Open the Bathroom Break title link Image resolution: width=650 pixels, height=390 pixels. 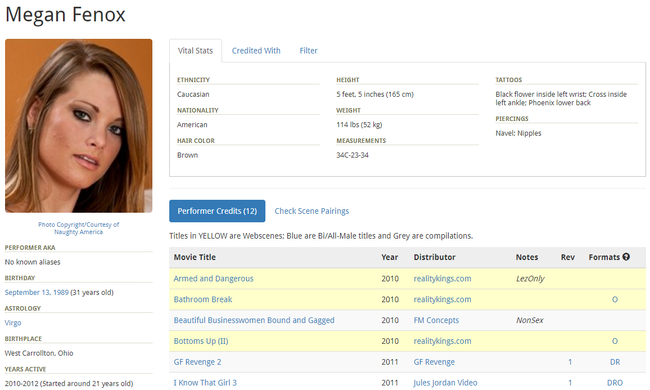coord(203,299)
